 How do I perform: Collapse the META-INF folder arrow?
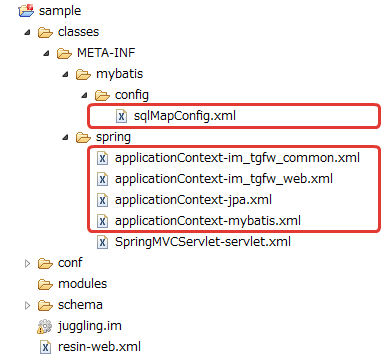pos(47,54)
